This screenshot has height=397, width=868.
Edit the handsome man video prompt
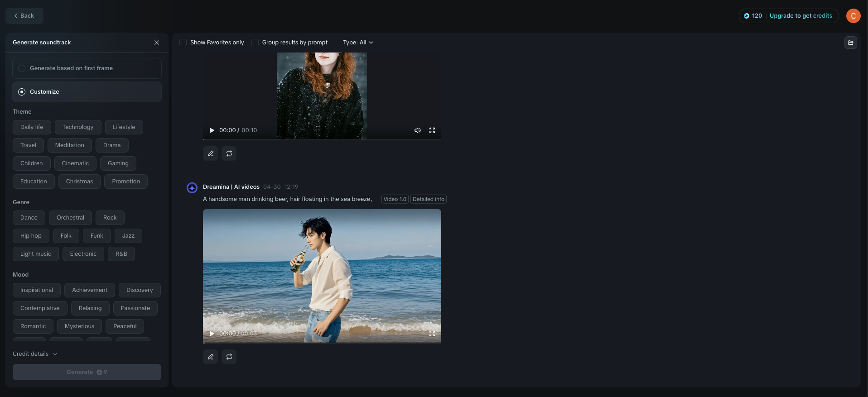(x=211, y=357)
